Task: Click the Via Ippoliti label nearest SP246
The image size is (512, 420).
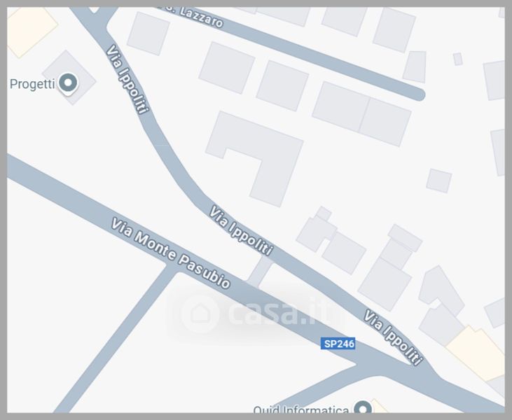Action: pos(393,337)
